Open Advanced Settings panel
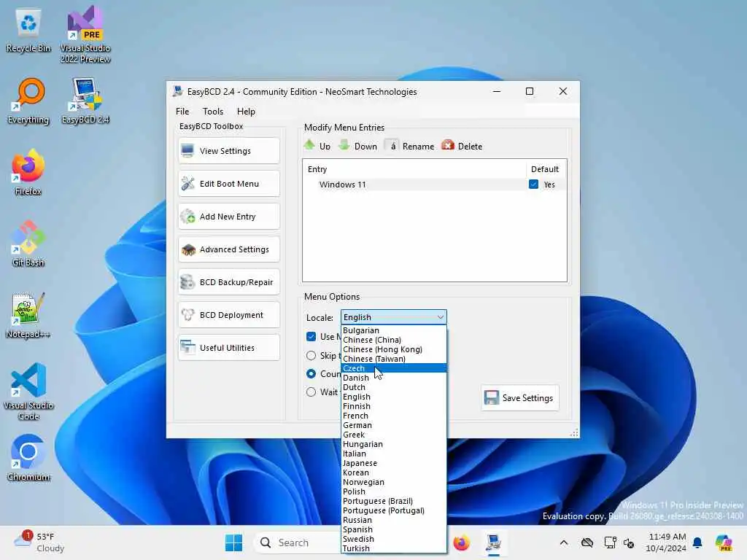This screenshot has width=747, height=560. (x=228, y=249)
